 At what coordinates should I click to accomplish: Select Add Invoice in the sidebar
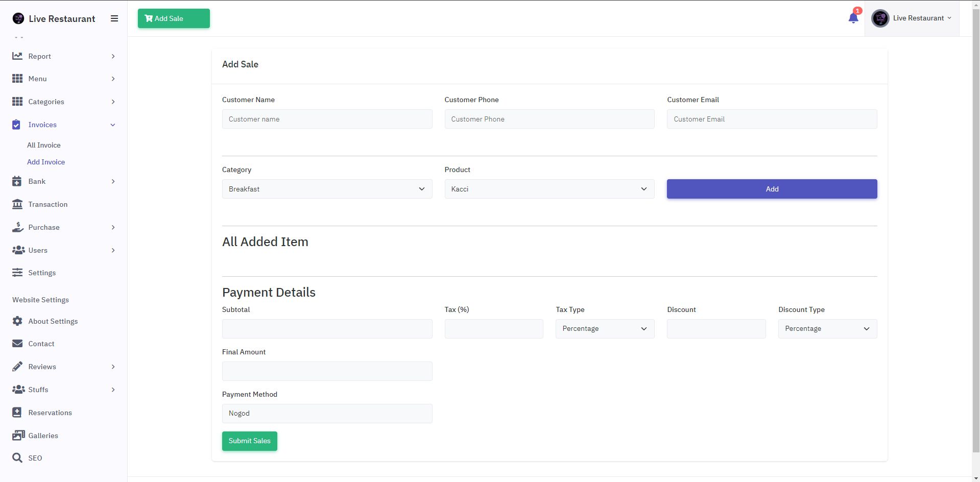click(46, 162)
